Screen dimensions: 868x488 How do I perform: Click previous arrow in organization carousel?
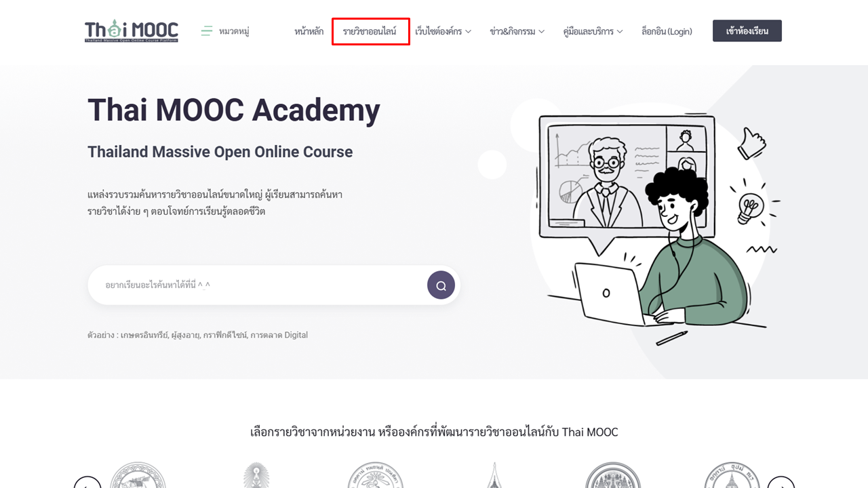[x=87, y=482]
